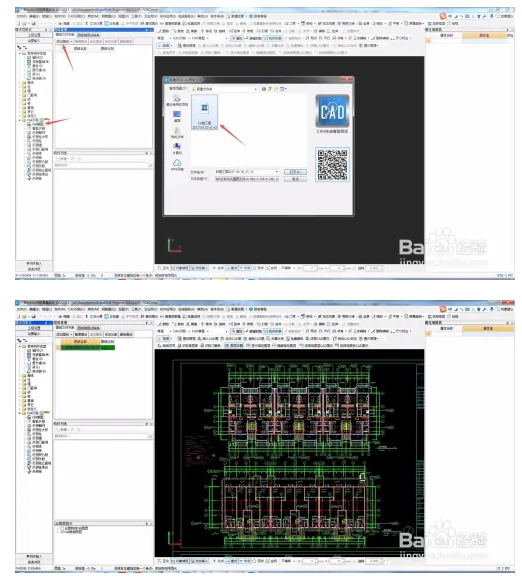Click the save disk icon in upper toolbar
Viewport: 522px width, 582px height.
click(33, 24)
